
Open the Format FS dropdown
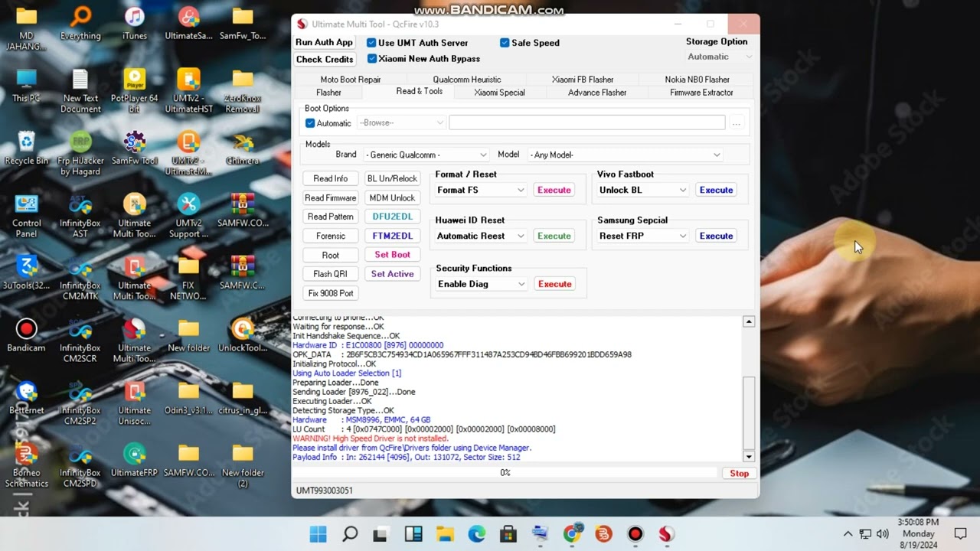pyautogui.click(x=481, y=190)
